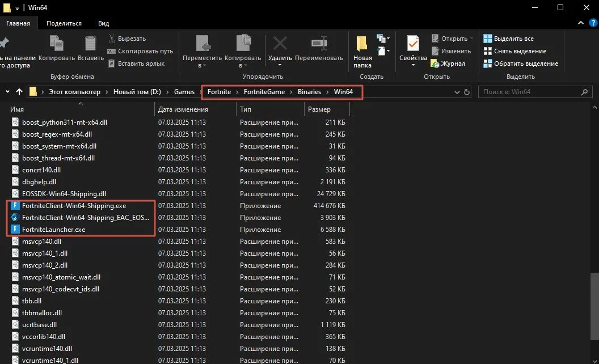Click the Удалить red X icon
This screenshot has width=599, height=364.
point(280,43)
